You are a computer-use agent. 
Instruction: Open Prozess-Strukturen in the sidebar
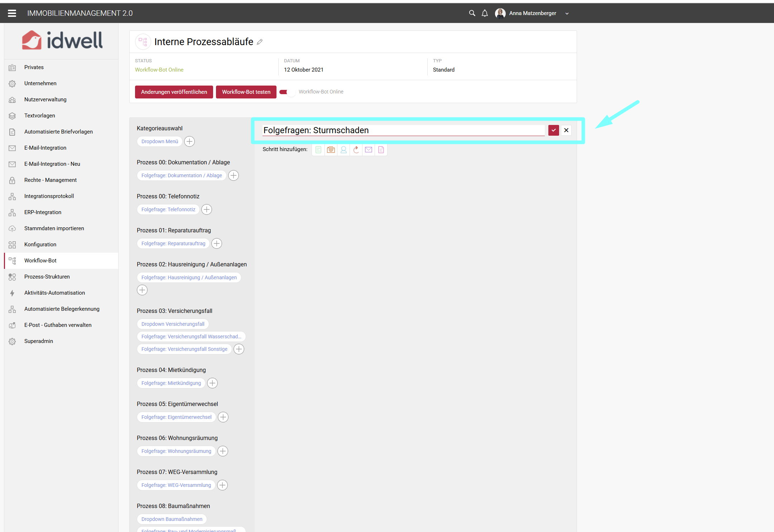pyautogui.click(x=47, y=277)
